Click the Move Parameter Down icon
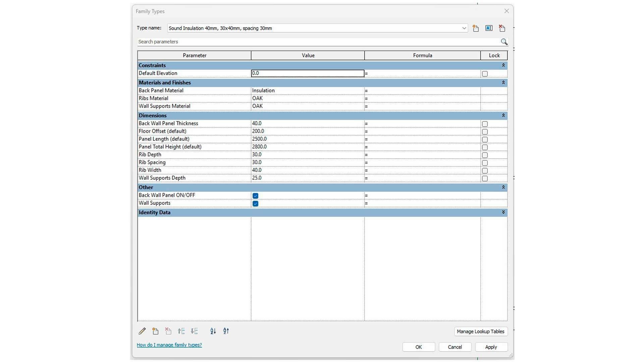 tap(195, 331)
